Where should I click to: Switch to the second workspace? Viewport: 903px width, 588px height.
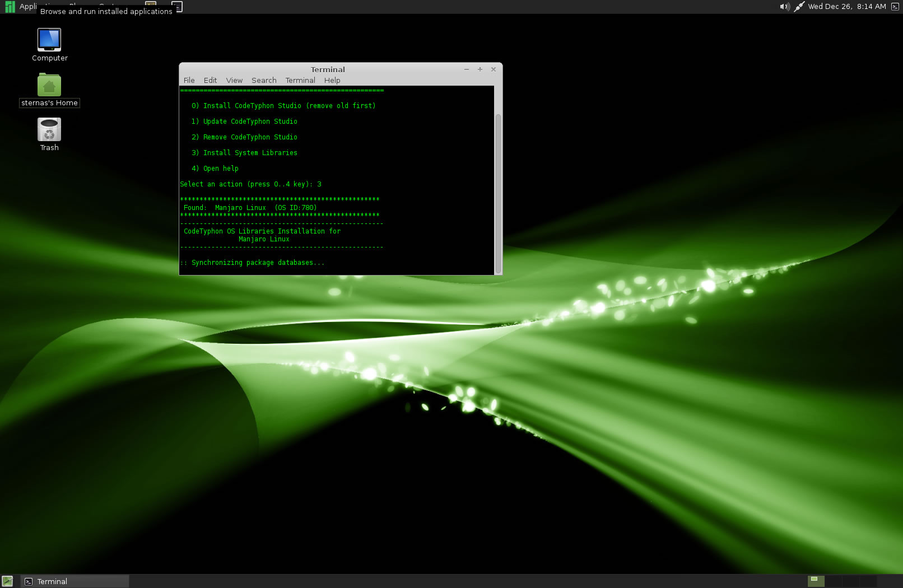(x=833, y=581)
